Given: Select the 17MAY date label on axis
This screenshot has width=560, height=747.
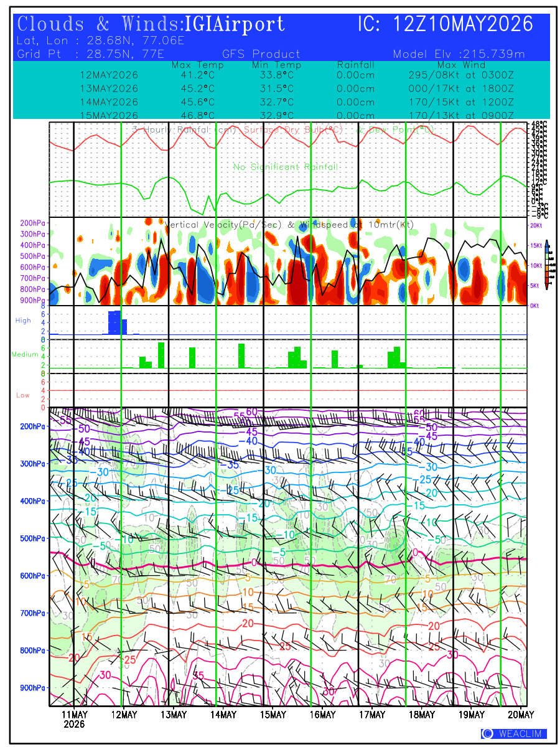Looking at the screenshot, I should (x=372, y=714).
